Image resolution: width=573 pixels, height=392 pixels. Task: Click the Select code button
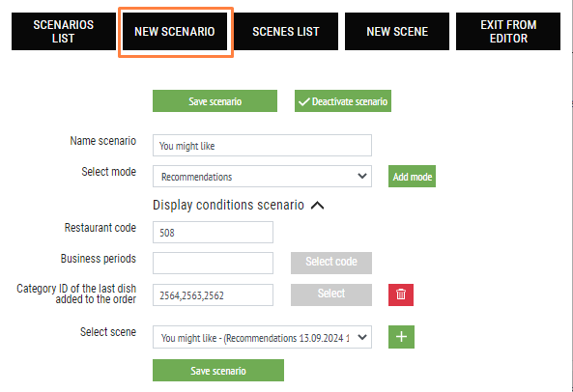pos(331,263)
